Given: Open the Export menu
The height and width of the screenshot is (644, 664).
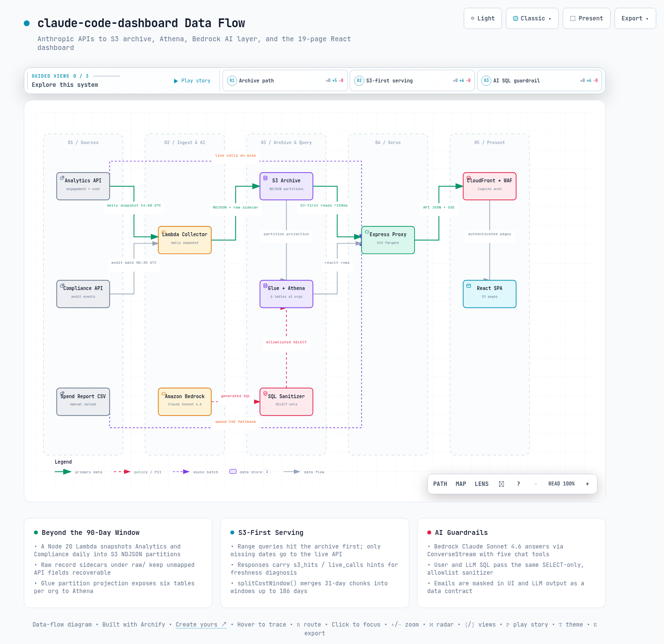Looking at the screenshot, I should tap(635, 18).
